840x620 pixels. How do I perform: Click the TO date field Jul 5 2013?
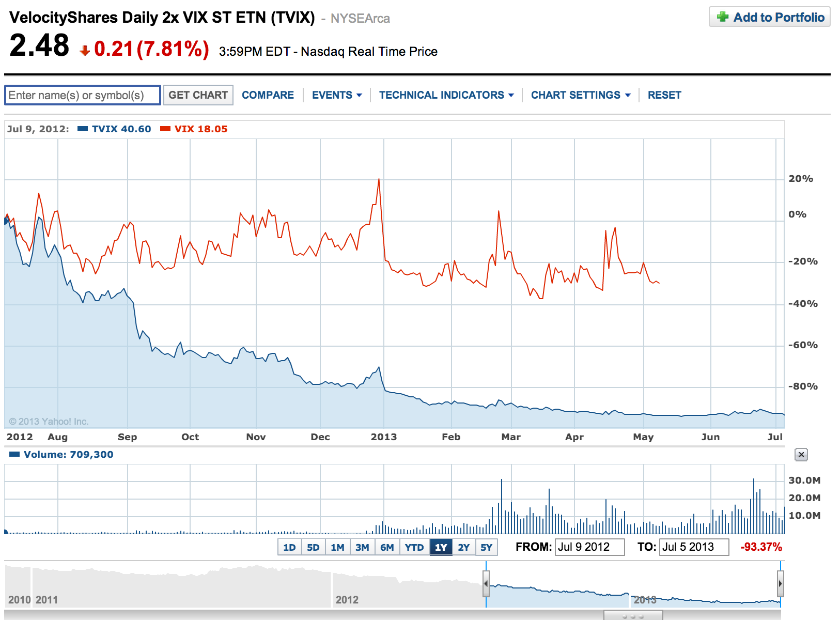(694, 547)
